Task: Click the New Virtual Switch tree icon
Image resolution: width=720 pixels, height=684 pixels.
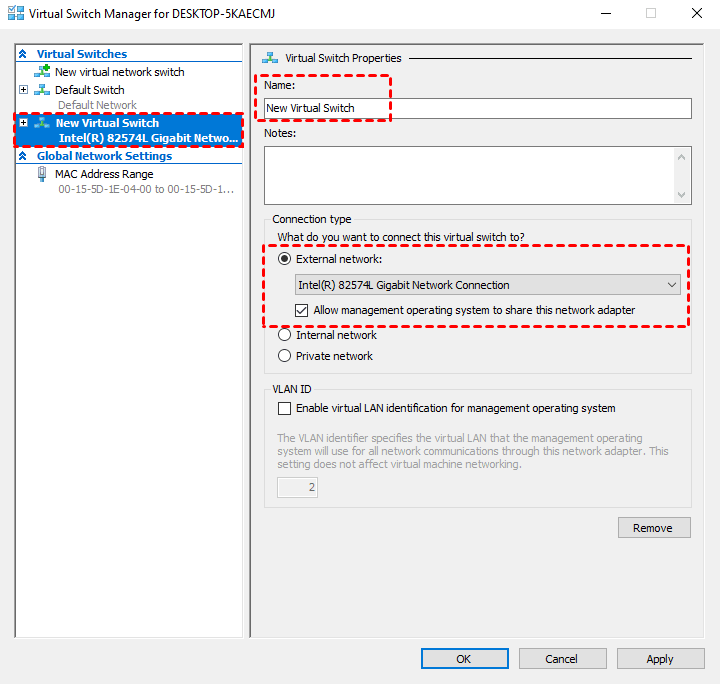Action: click(42, 123)
